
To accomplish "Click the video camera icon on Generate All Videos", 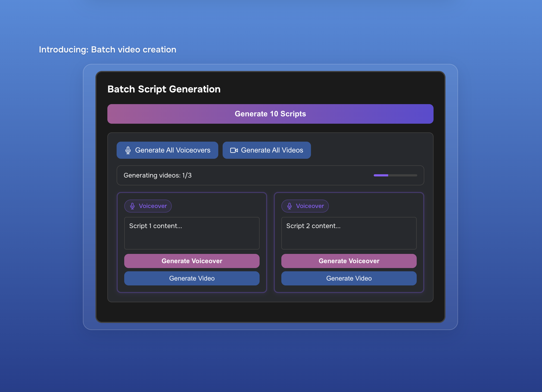I will click(x=234, y=150).
